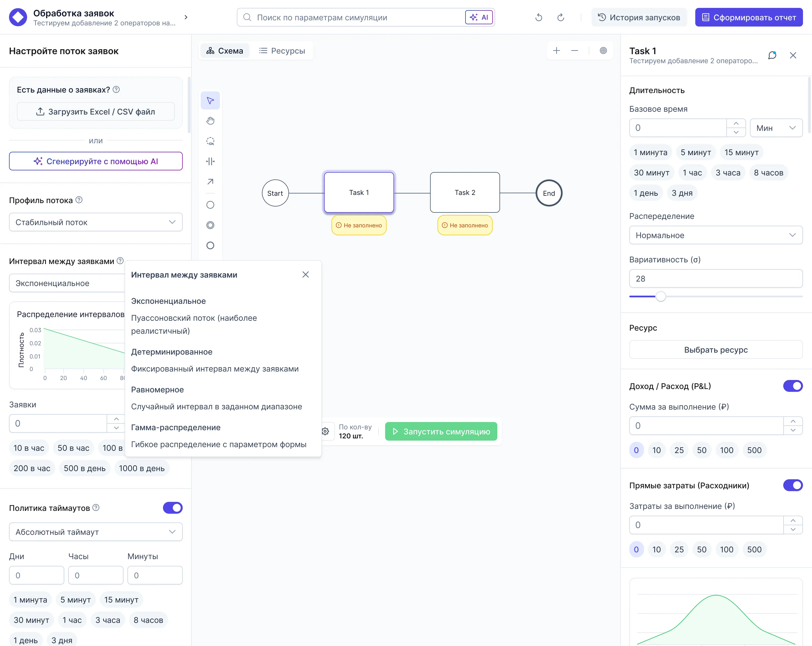812x646 pixels.
Task: Toggle Прямые затраты switch off
Action: click(793, 485)
